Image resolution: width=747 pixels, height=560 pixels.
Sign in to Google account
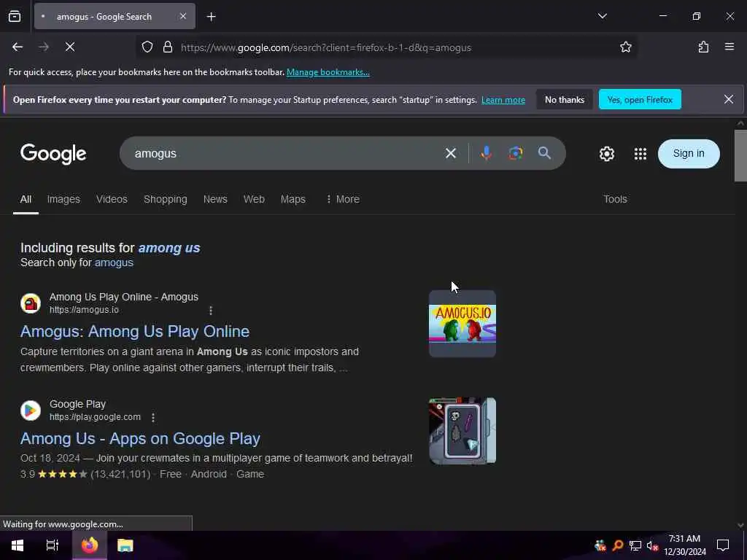[x=689, y=153]
